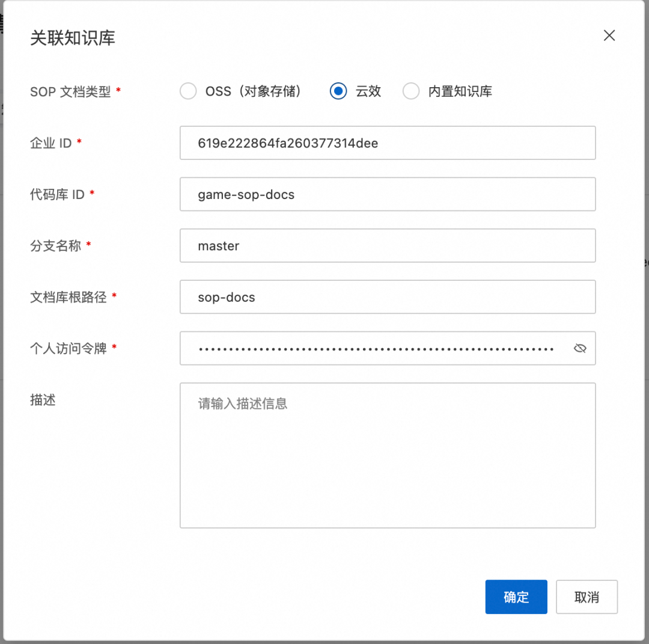This screenshot has width=649, height=644.
Task: Hide the token with the eye icon
Action: 579,348
